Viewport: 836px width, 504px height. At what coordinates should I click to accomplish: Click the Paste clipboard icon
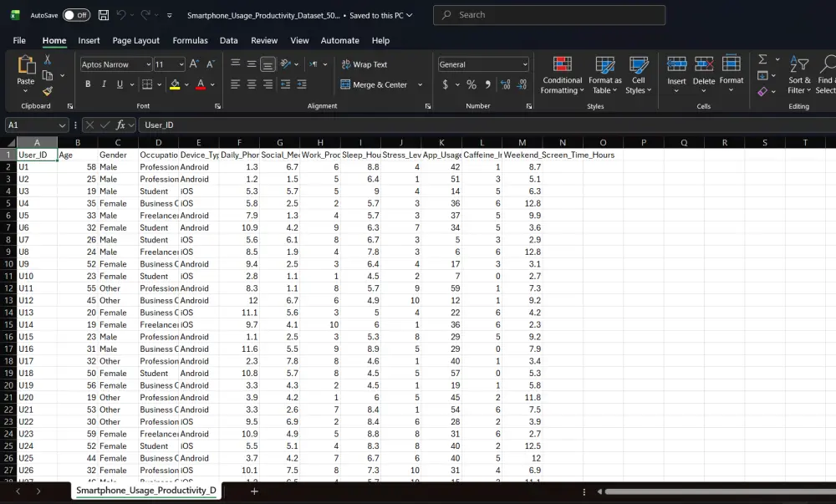pyautogui.click(x=26, y=64)
